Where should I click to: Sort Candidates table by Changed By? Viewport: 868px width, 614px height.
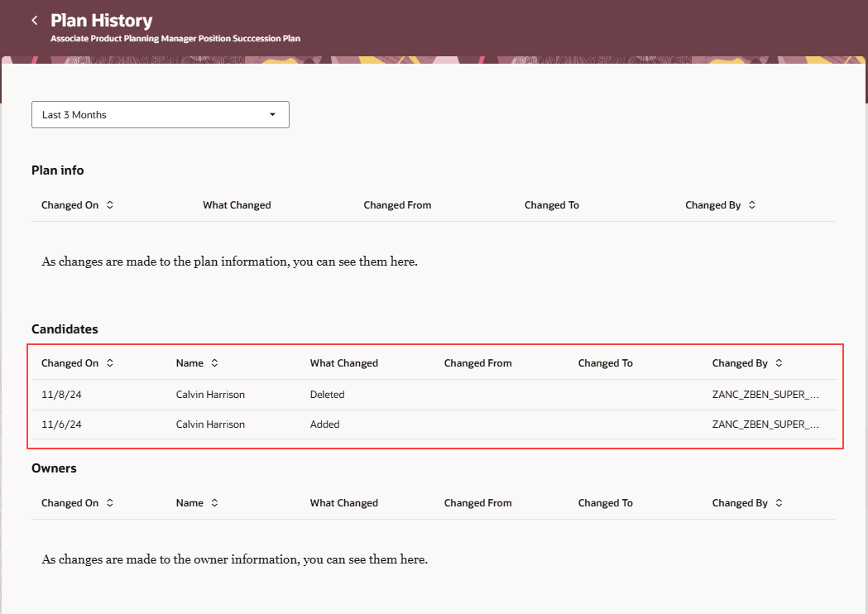tap(779, 362)
